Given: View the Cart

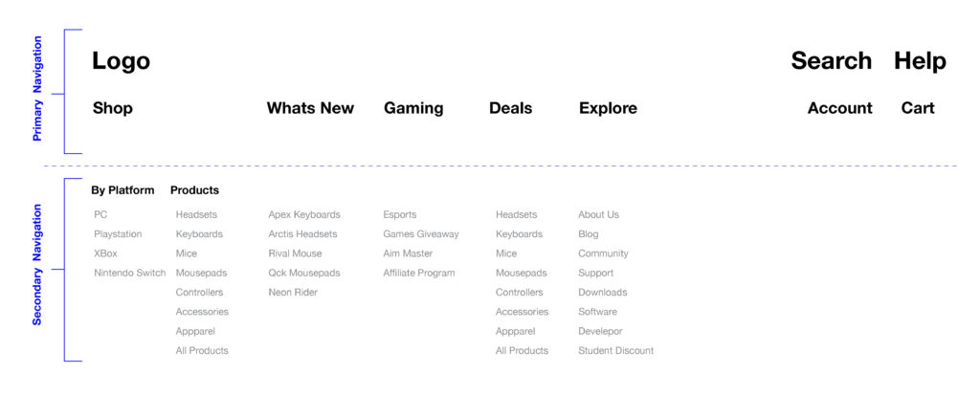Looking at the screenshot, I should 917,108.
